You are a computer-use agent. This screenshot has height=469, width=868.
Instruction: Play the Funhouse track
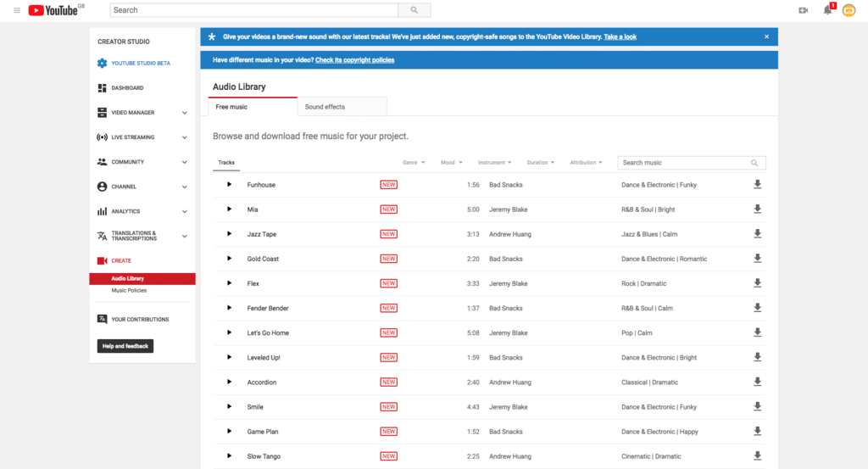(229, 184)
